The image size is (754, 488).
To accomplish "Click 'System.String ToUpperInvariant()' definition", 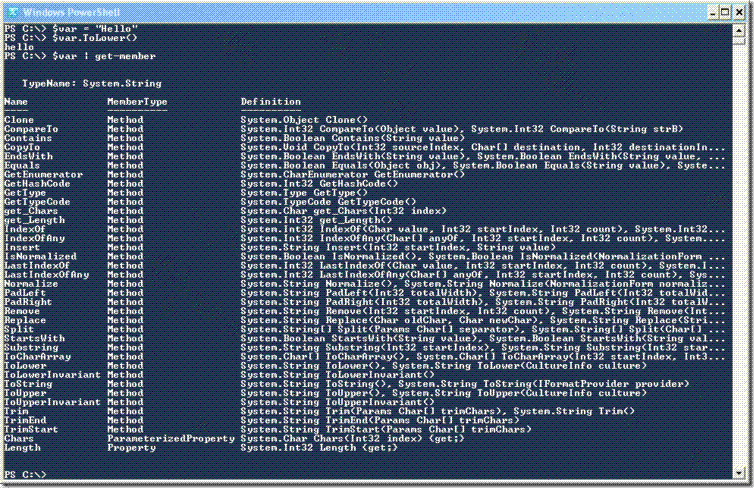I will pyautogui.click(x=337, y=402).
